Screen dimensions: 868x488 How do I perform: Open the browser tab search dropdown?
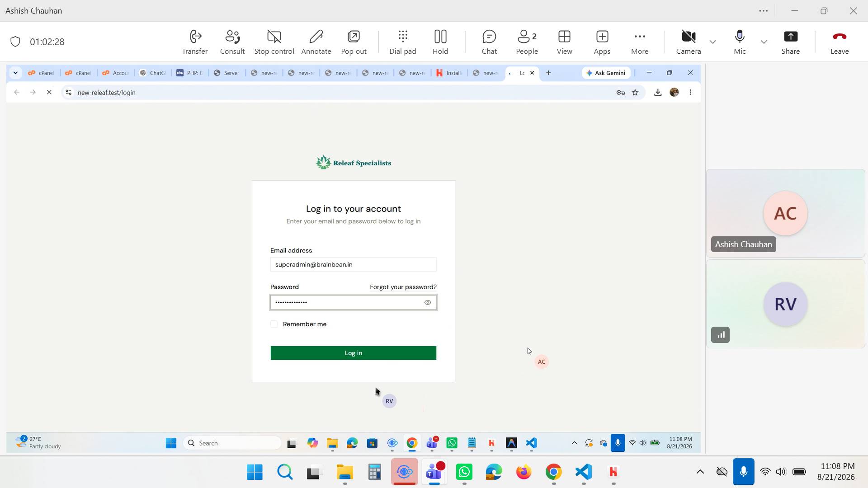pyautogui.click(x=15, y=73)
